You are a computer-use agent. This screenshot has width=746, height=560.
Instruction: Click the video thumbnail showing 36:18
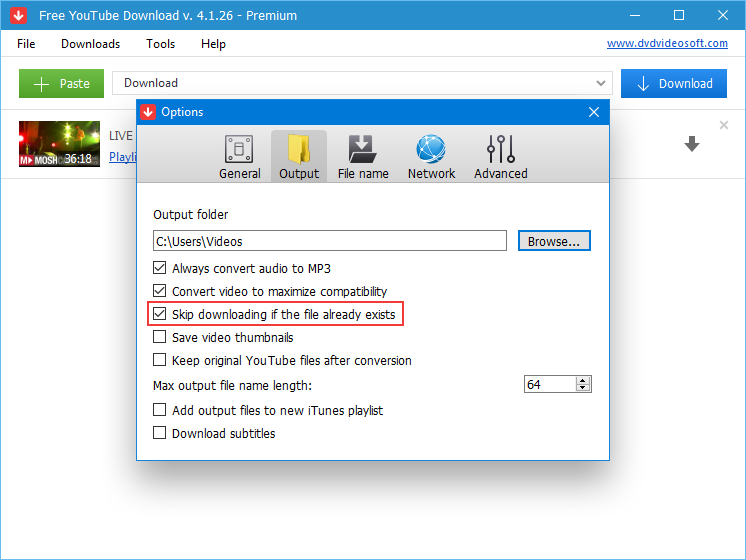[x=59, y=144]
